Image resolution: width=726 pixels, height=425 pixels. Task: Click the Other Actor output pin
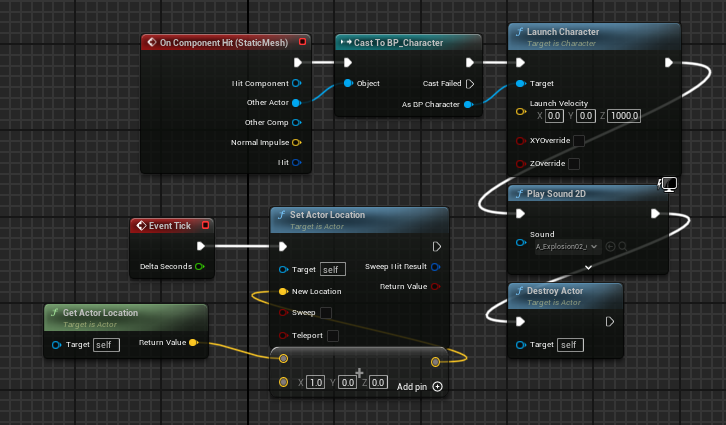297,103
